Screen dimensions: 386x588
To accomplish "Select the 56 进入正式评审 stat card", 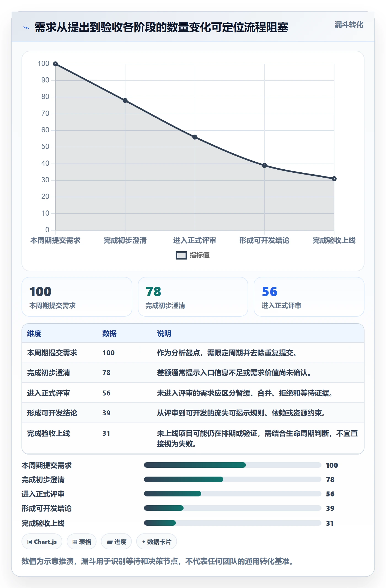I will click(x=309, y=297).
